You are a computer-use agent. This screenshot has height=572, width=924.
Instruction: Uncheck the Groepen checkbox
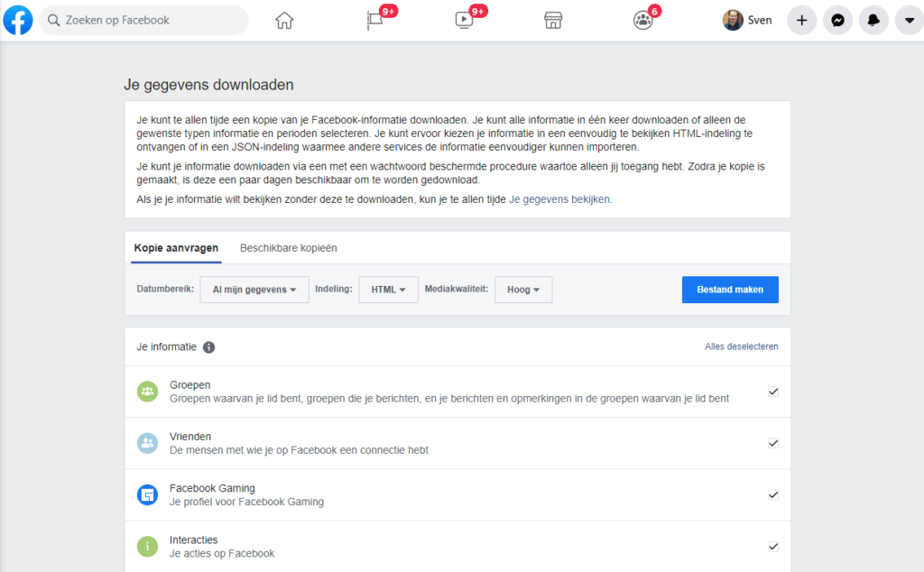[773, 392]
